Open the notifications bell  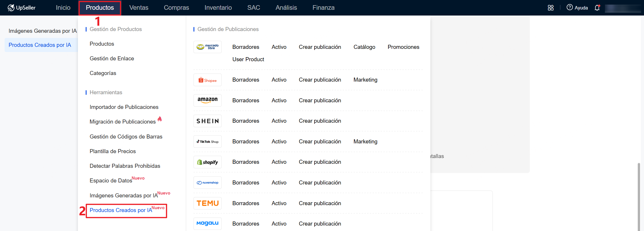(x=597, y=8)
